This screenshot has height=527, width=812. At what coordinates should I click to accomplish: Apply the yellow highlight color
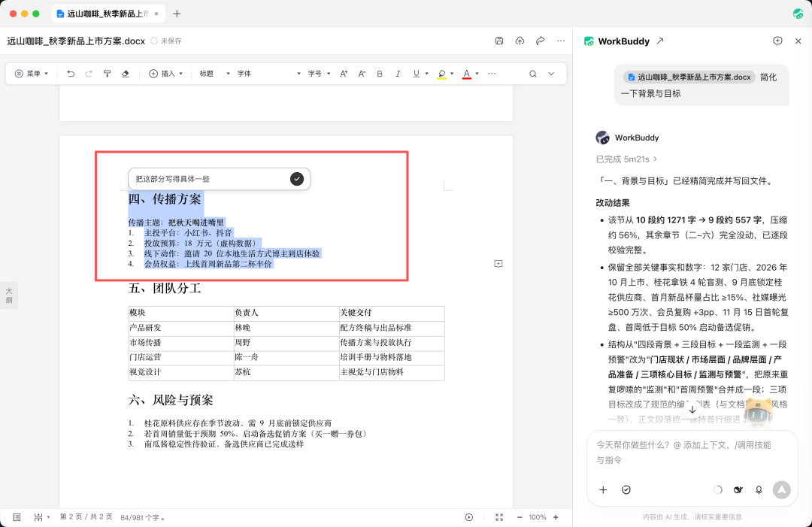pos(442,74)
